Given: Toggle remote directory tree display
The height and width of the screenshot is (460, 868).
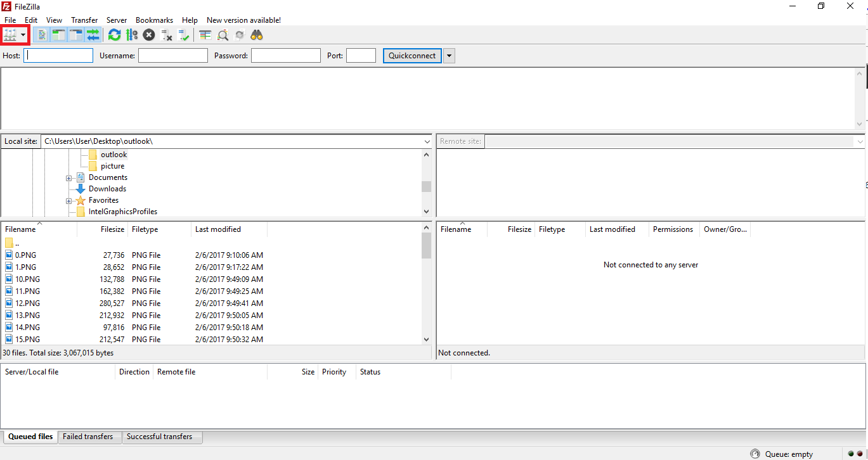Looking at the screenshot, I should pos(75,35).
